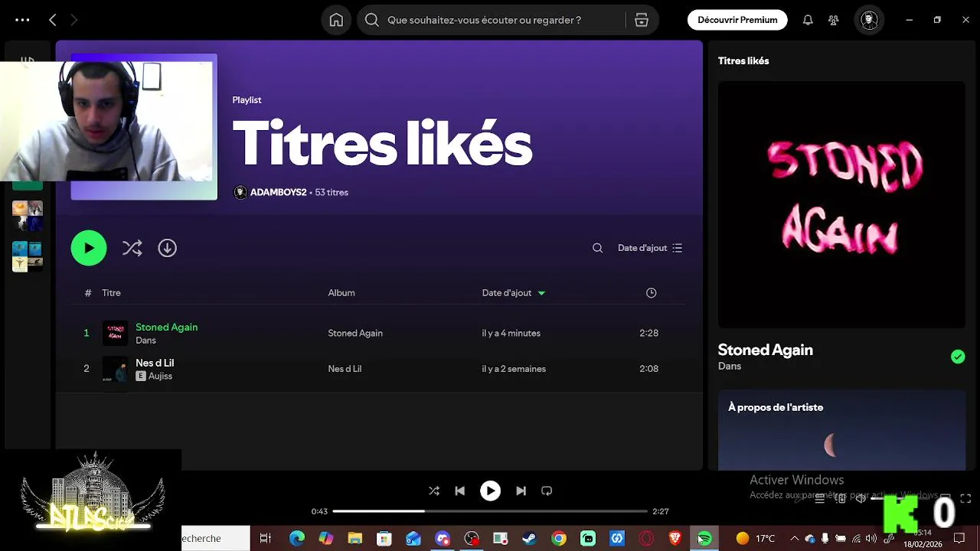This screenshot has width=980, height=551.
Task: Select the Nes d Lil track title
Action: pyautogui.click(x=155, y=363)
